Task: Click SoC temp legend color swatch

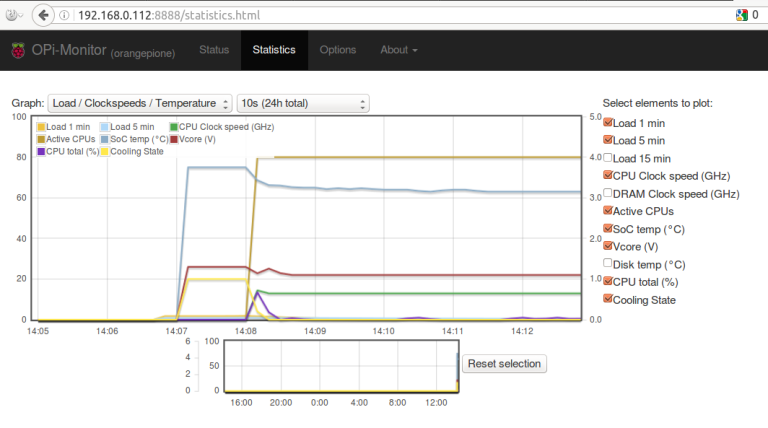Action: pos(104,139)
